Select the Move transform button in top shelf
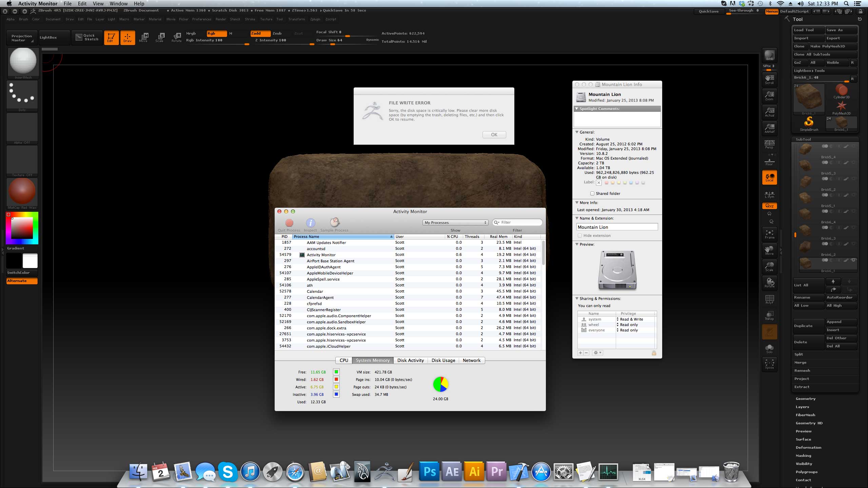 pyautogui.click(x=143, y=38)
